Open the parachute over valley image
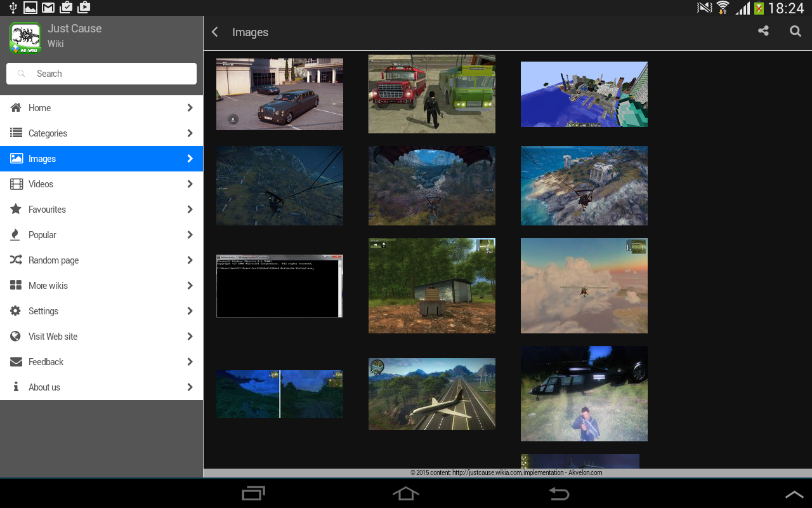This screenshot has height=508, width=812. point(432,185)
